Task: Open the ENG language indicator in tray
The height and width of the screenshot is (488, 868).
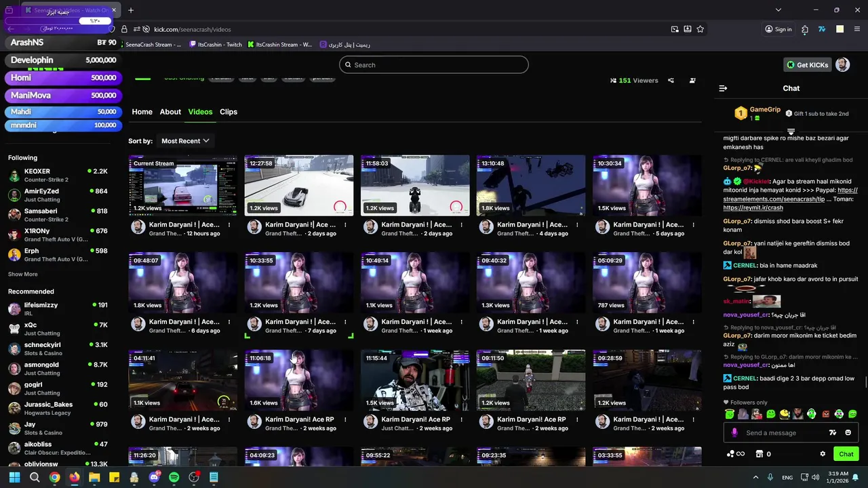Action: coord(787,477)
